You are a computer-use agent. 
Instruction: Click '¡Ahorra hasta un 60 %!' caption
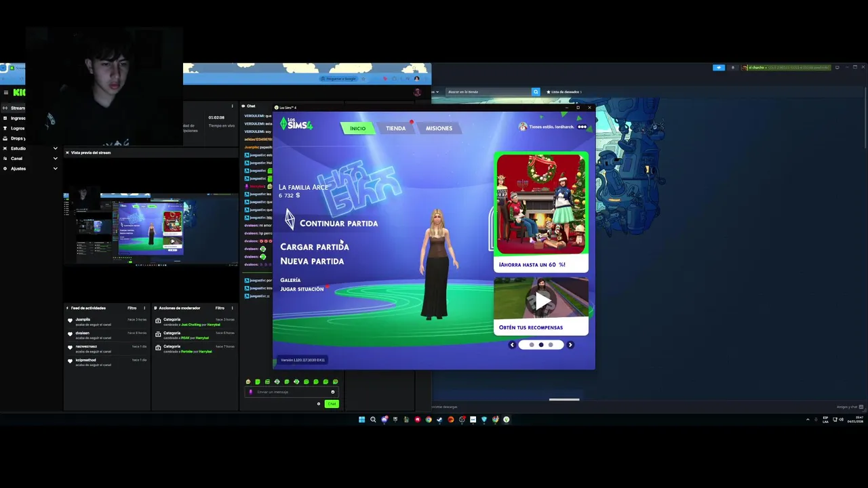[532, 265]
